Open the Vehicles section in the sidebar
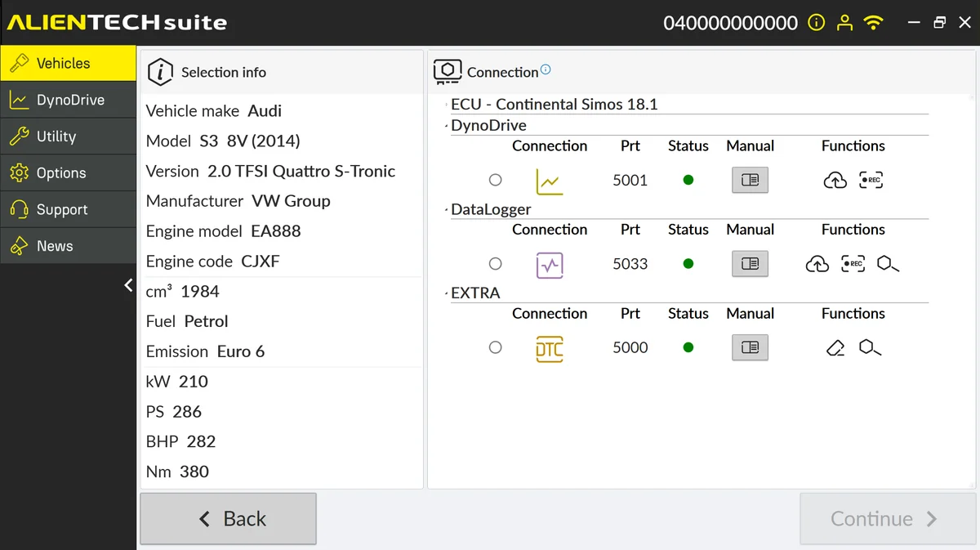980x550 pixels. click(68, 63)
